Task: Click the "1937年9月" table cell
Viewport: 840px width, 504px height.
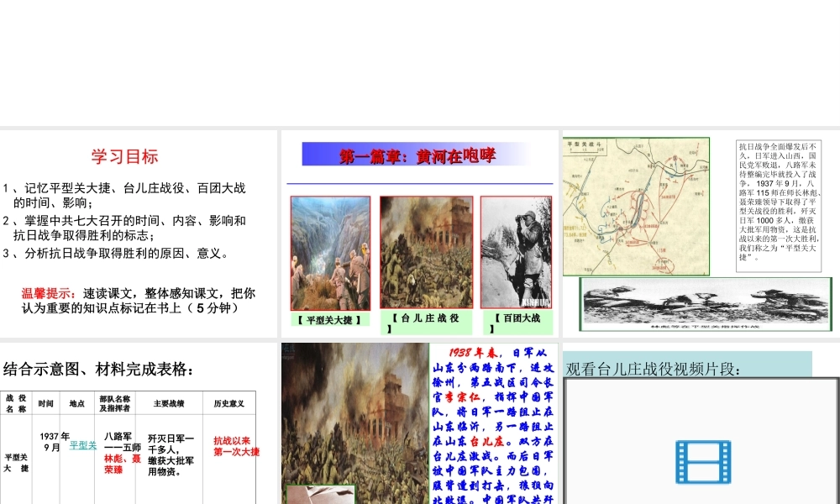Action: [x=54, y=442]
